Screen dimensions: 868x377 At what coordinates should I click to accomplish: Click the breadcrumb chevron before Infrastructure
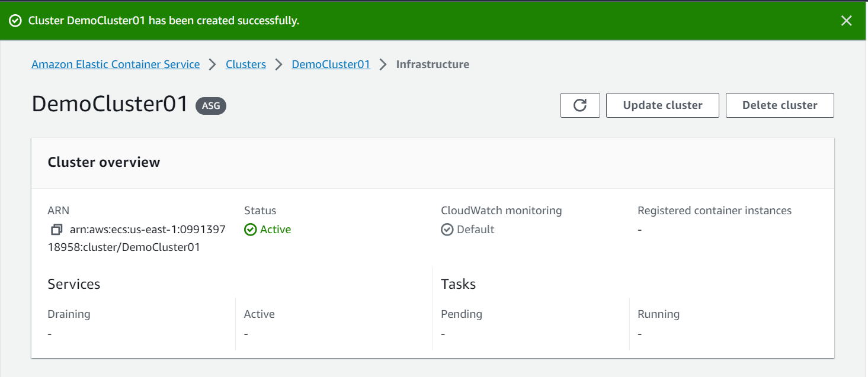pos(383,65)
